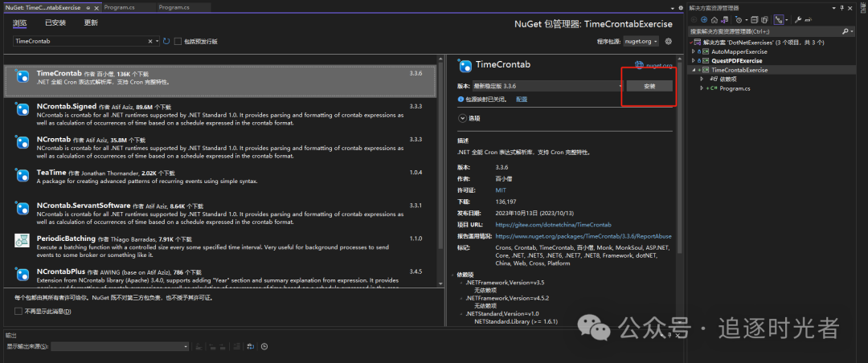Click the clock icon in Output toolbar

[x=264, y=346]
